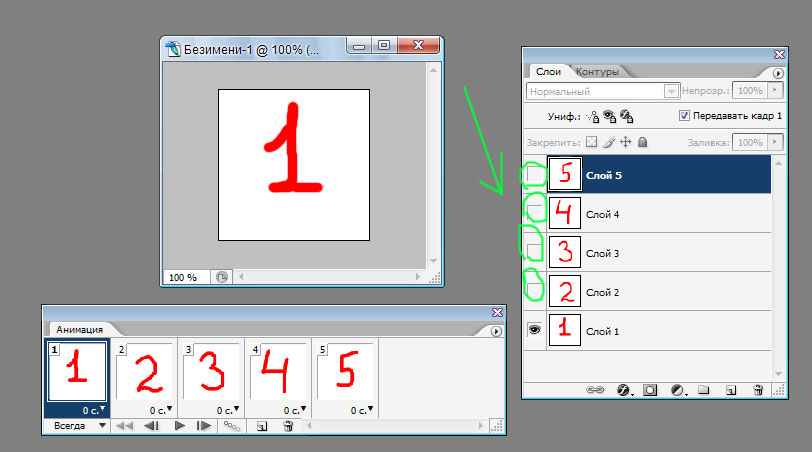Screen dimensions: 812x452
Task: Select animation frame 2 thumbnail
Action: [x=144, y=371]
